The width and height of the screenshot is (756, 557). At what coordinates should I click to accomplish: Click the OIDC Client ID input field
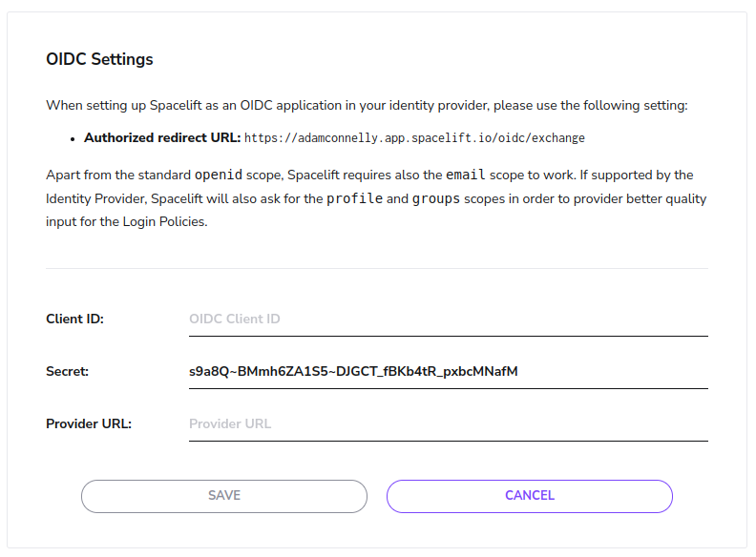point(448,319)
